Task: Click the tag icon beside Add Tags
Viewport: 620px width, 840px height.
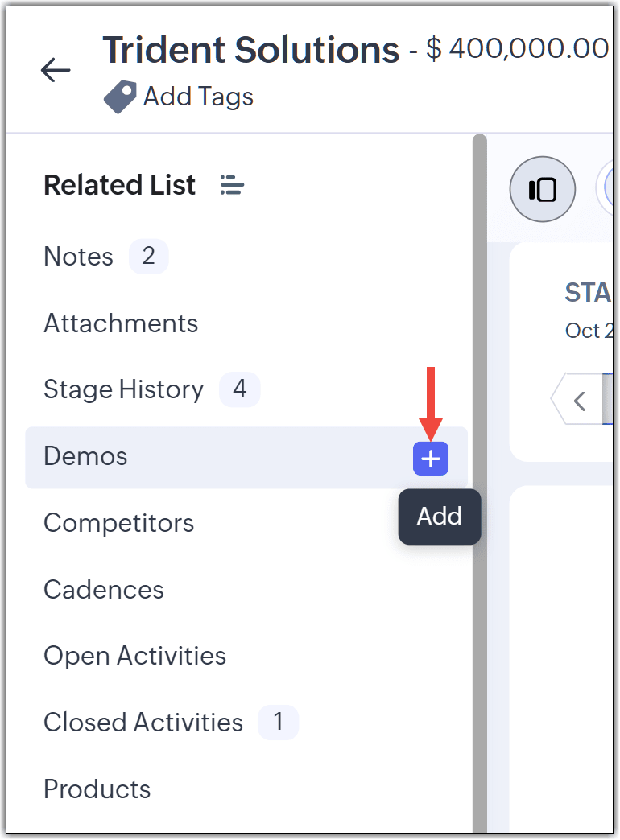Action: [120, 97]
